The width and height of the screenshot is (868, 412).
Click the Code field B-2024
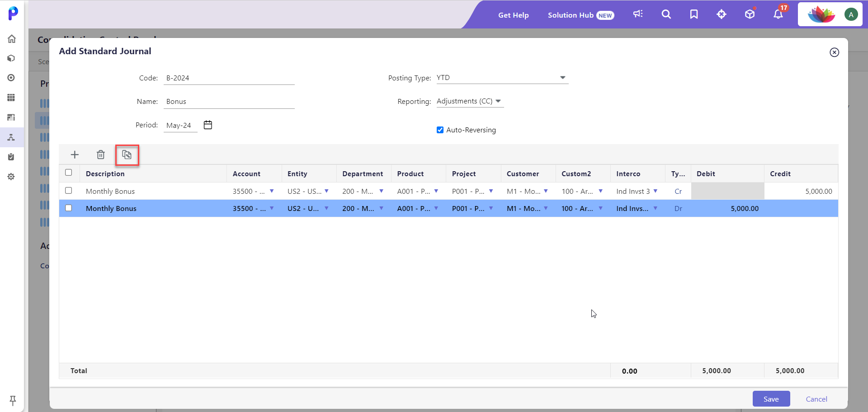point(229,78)
